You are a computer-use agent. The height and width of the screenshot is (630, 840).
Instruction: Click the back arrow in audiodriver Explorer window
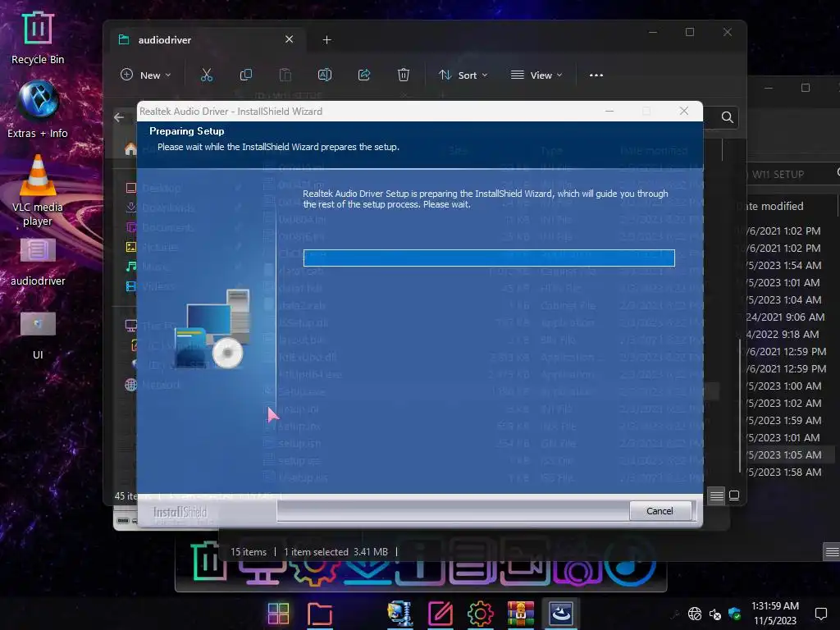119,117
